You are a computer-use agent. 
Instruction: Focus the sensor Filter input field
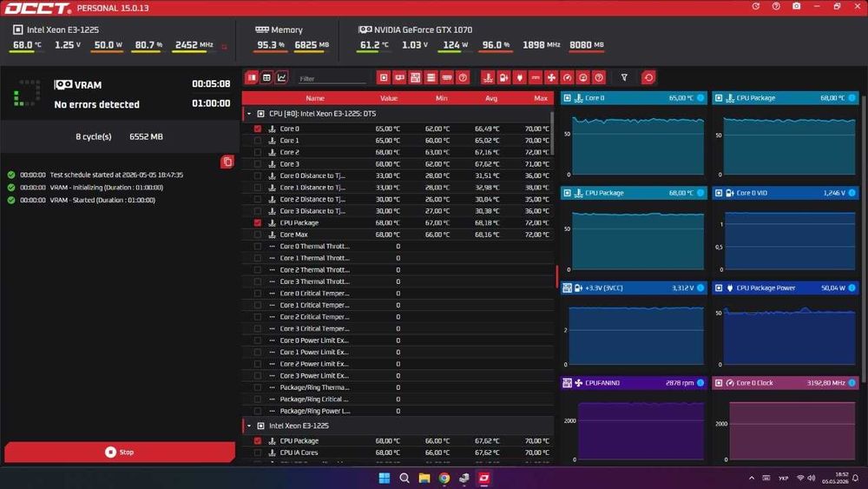coord(332,79)
